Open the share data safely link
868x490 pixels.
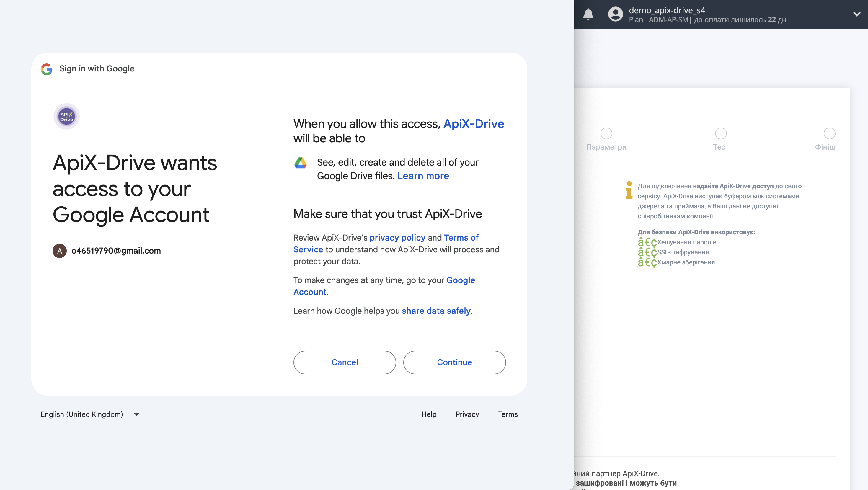[436, 311]
